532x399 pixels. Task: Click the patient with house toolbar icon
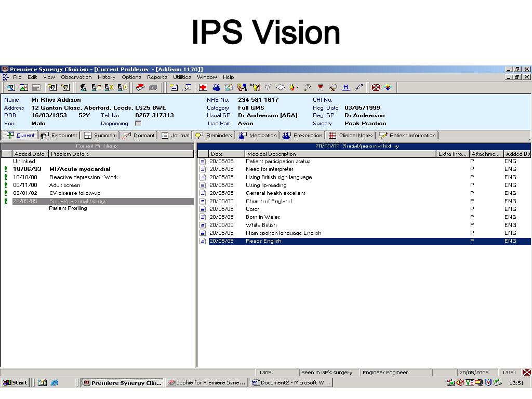pyautogui.click(x=96, y=87)
